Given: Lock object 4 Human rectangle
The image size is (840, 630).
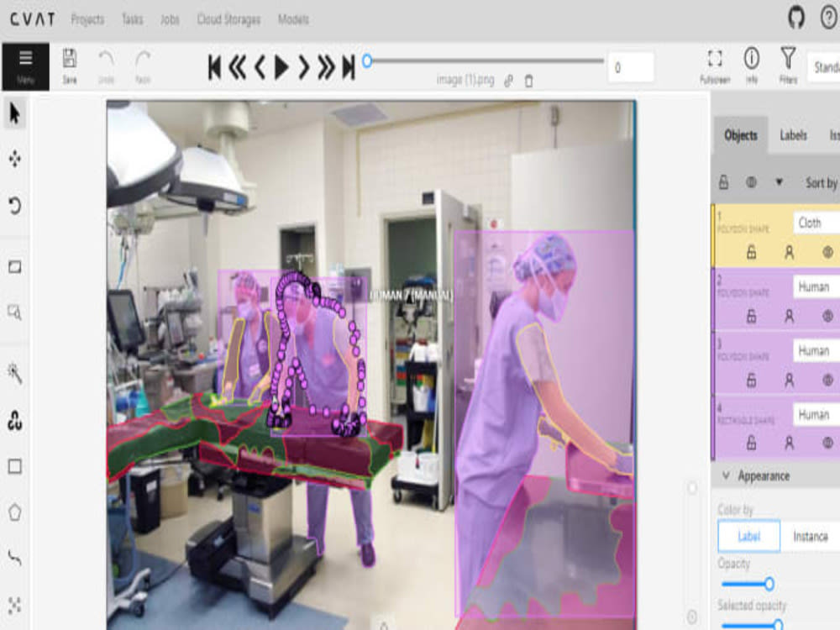Looking at the screenshot, I should click(x=752, y=443).
